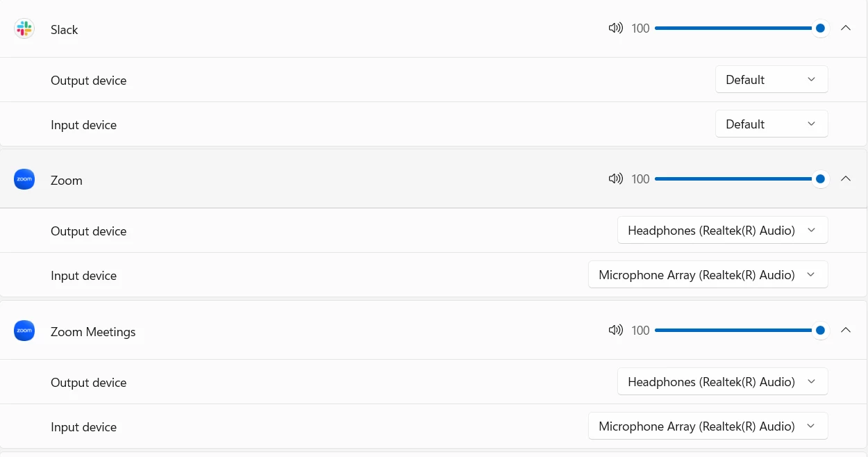Click the Slack app name

click(x=64, y=30)
